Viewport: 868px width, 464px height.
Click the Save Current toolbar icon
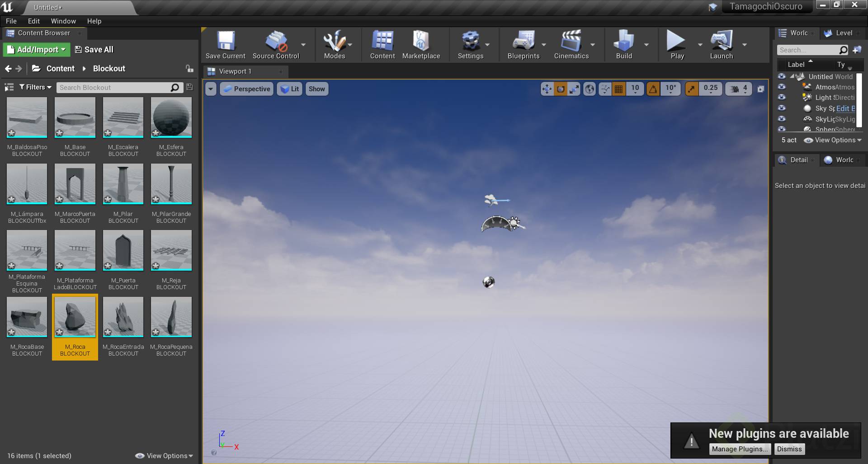(226, 44)
